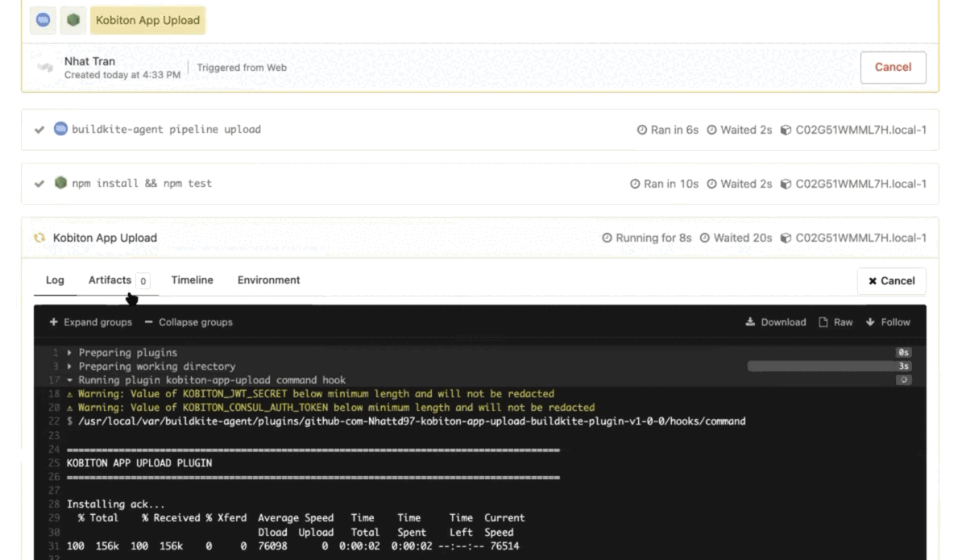
Task: Click the spinner icon next to Kobiton App Upload
Action: [38, 238]
